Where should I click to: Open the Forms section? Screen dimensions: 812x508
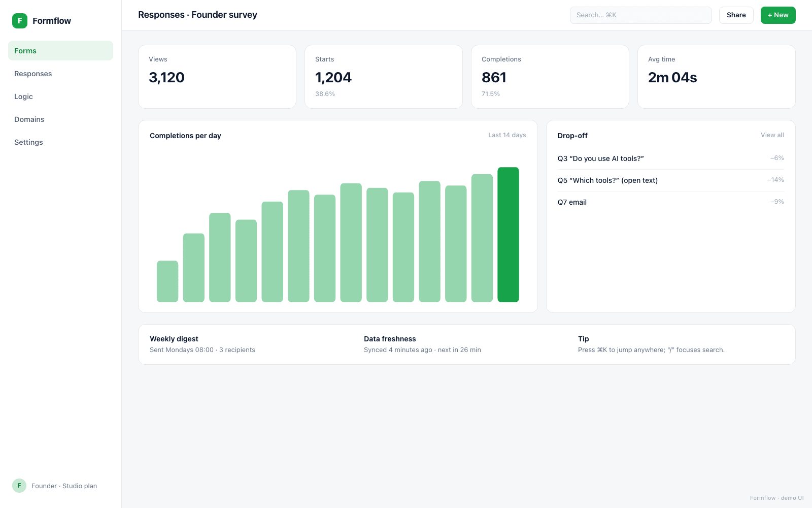(60, 51)
